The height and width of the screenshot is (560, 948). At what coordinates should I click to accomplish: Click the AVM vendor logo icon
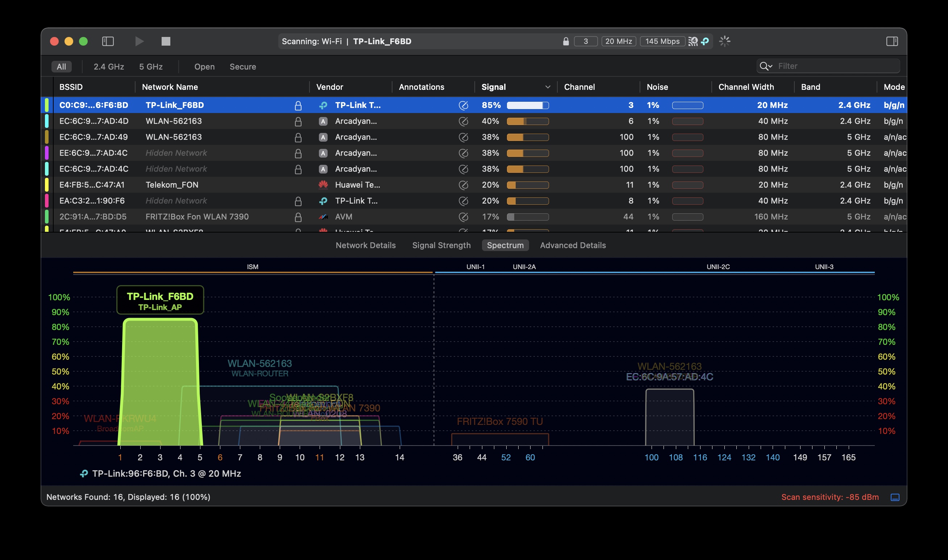click(323, 217)
